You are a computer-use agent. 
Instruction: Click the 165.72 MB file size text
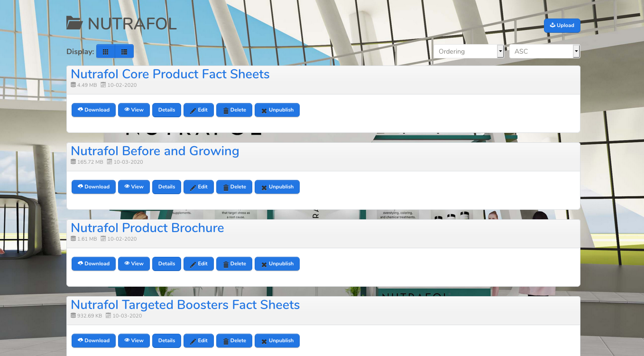point(90,162)
